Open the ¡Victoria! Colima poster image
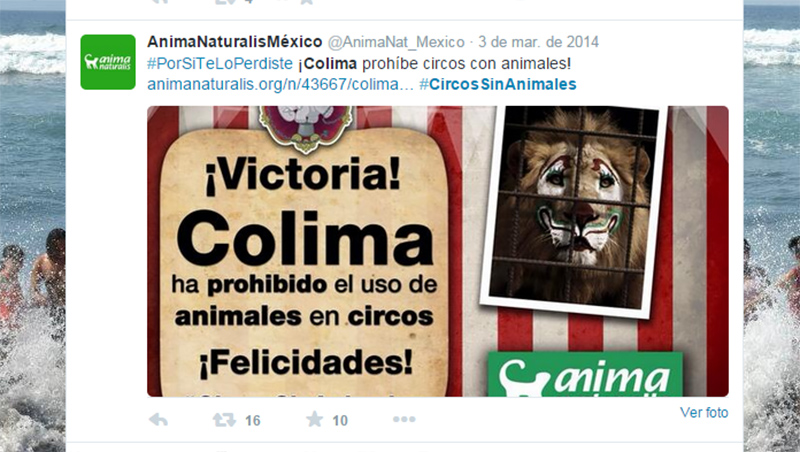This screenshot has height=452, width=800. click(438, 251)
